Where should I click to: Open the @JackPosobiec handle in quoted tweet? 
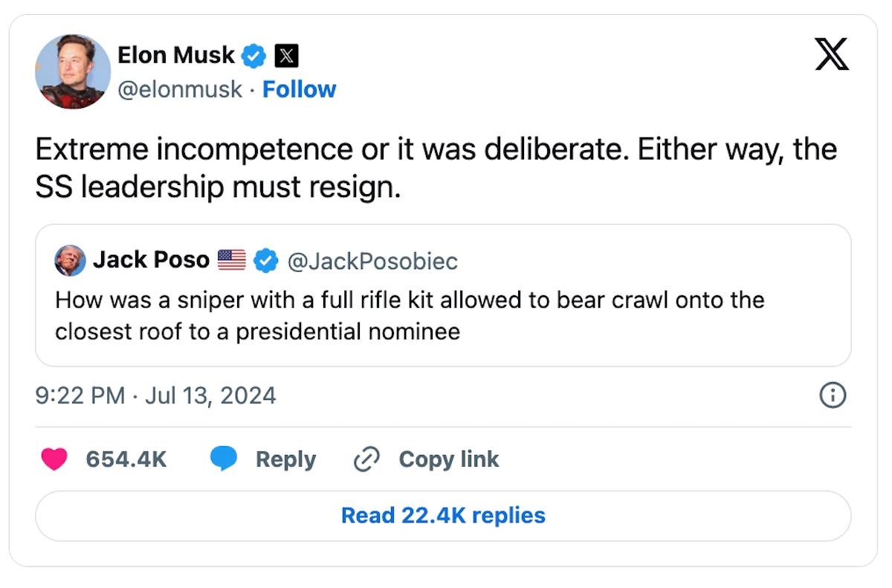[x=372, y=260]
